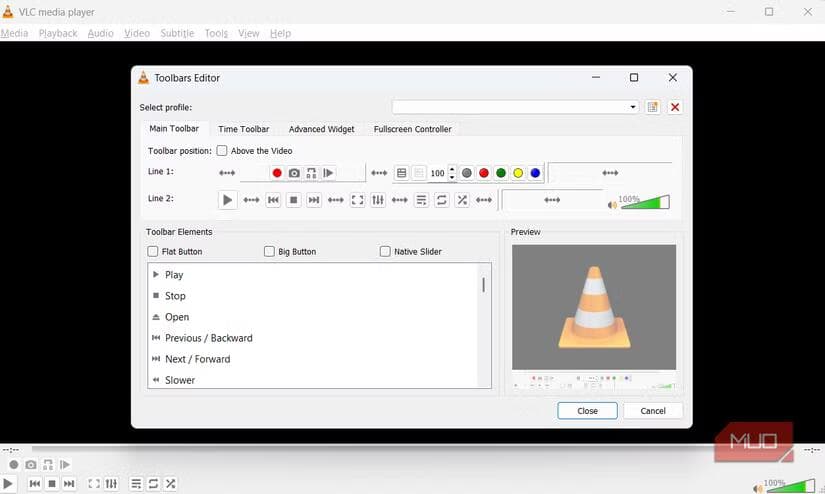825x494 pixels.
Task: Click the blue teletext circle in Line 1
Action: (x=535, y=173)
